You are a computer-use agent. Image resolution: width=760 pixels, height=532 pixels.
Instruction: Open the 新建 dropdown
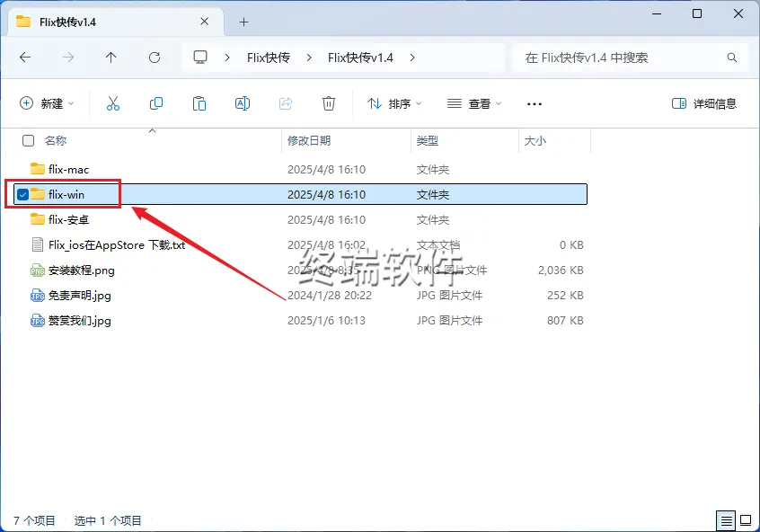47,103
